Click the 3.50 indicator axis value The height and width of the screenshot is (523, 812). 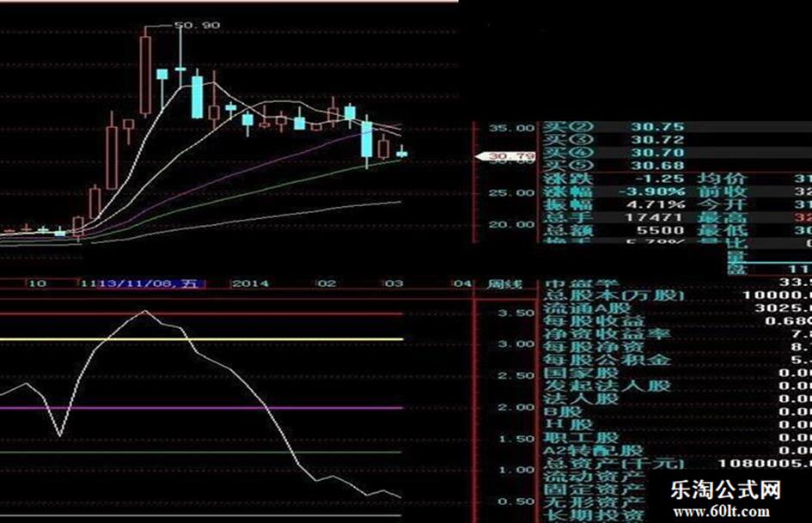516,313
